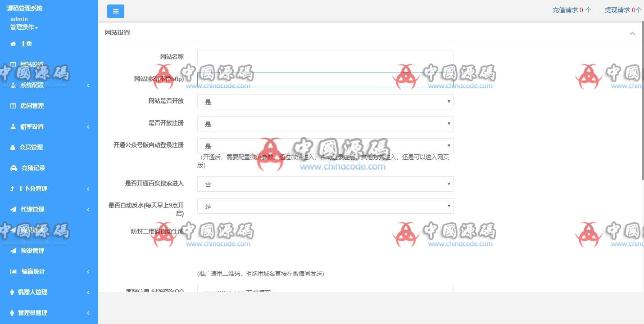
Task: Expand the 赔率设置 submenu arrow
Action: click(88, 126)
